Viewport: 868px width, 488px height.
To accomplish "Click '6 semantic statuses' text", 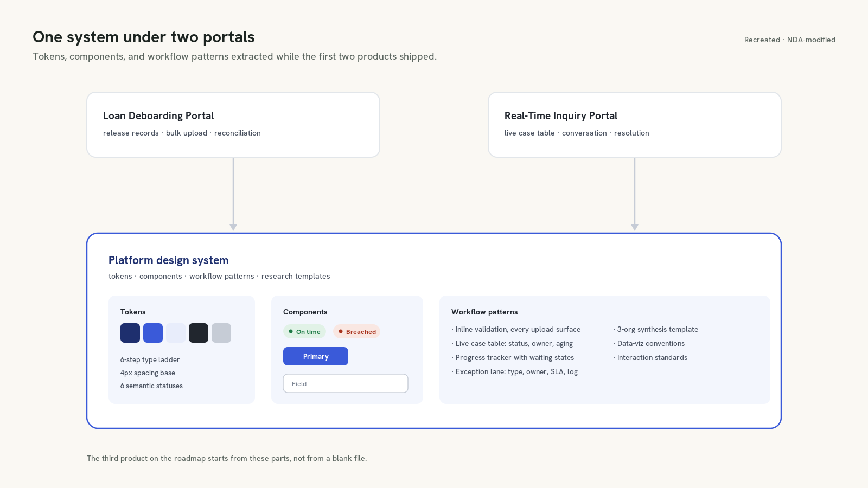I will click(151, 386).
